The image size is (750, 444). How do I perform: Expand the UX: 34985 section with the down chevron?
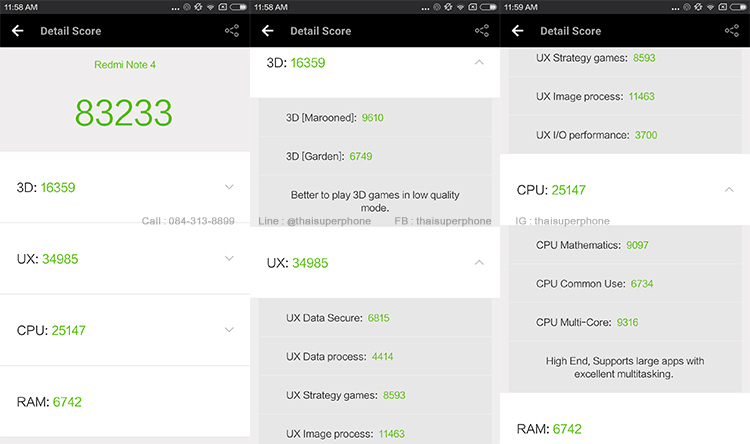229,259
